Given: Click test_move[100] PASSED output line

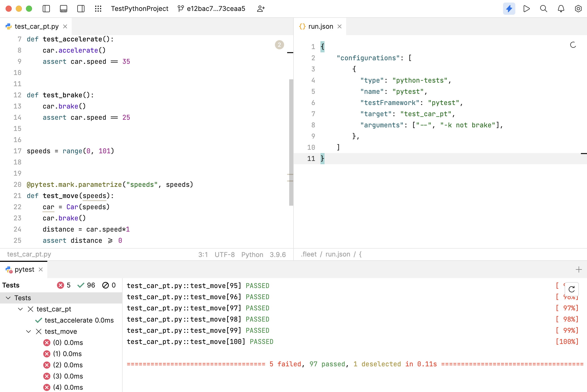Looking at the screenshot, I should 200,342.
